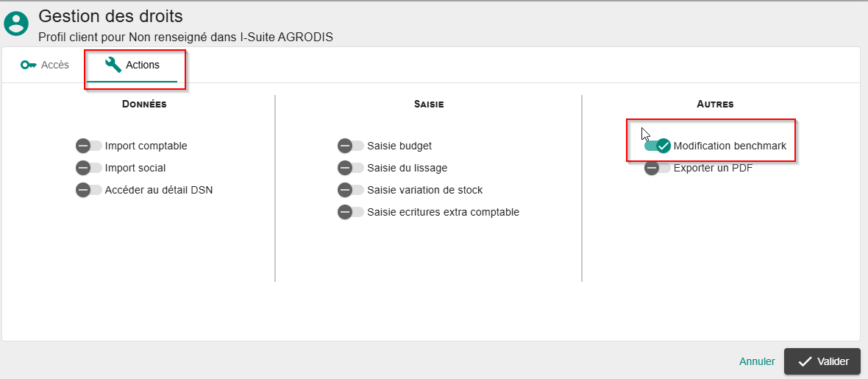Click the key icon beside Accès

(28, 65)
